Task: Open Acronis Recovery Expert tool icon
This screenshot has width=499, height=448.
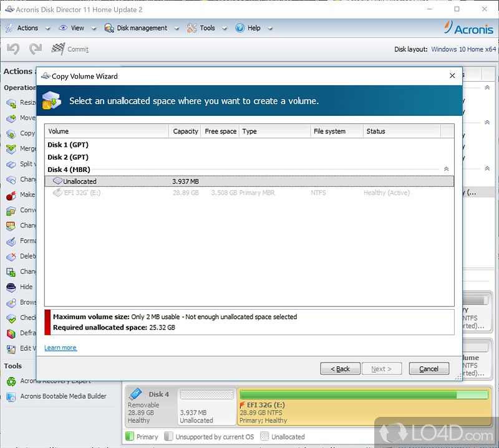Action: tap(11, 381)
